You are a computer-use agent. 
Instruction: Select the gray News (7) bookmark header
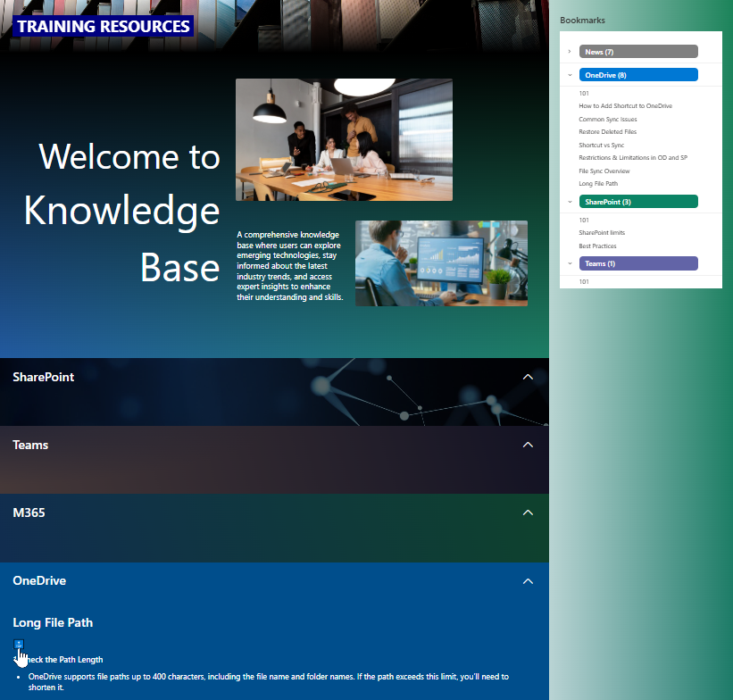[x=638, y=52]
